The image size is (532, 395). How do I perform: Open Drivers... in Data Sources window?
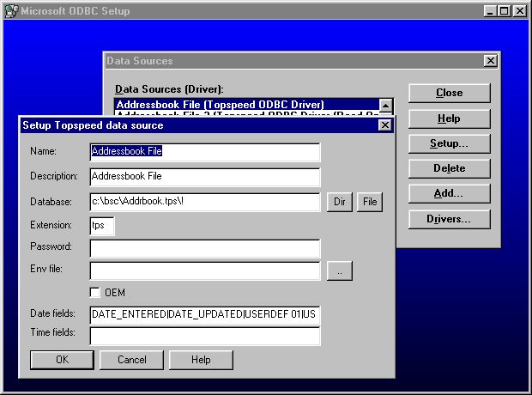(x=450, y=219)
